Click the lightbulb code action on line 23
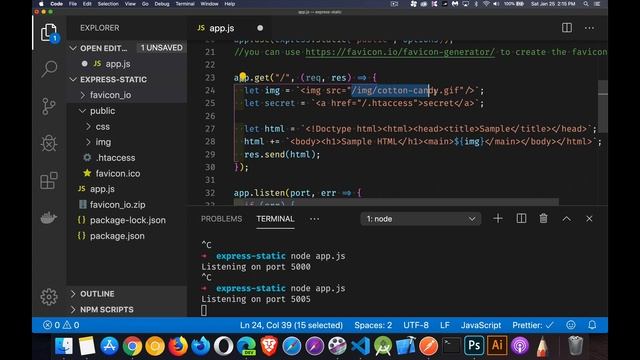The image size is (640, 360). click(242, 76)
